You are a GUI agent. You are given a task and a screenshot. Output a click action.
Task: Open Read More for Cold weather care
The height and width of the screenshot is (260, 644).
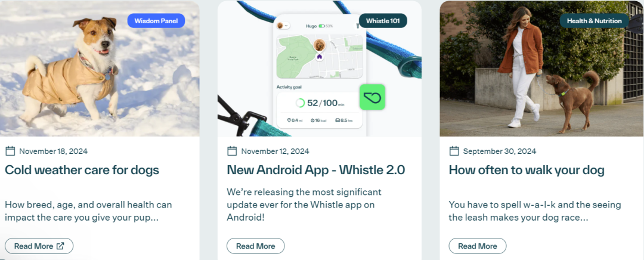39,246
